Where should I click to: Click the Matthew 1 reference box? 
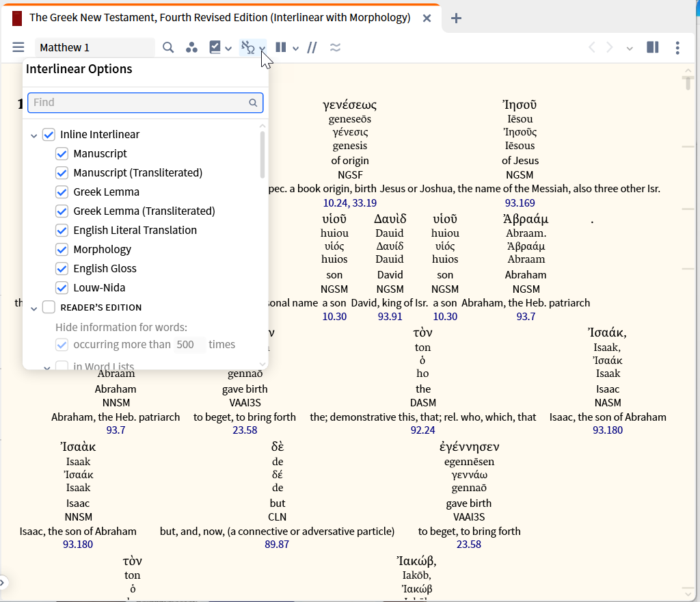coord(95,47)
